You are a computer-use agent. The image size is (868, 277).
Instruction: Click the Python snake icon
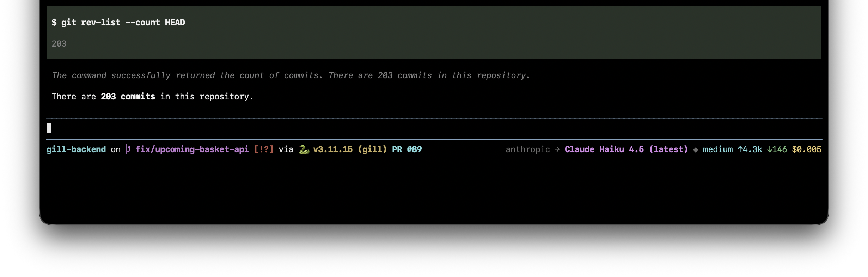[304, 150]
